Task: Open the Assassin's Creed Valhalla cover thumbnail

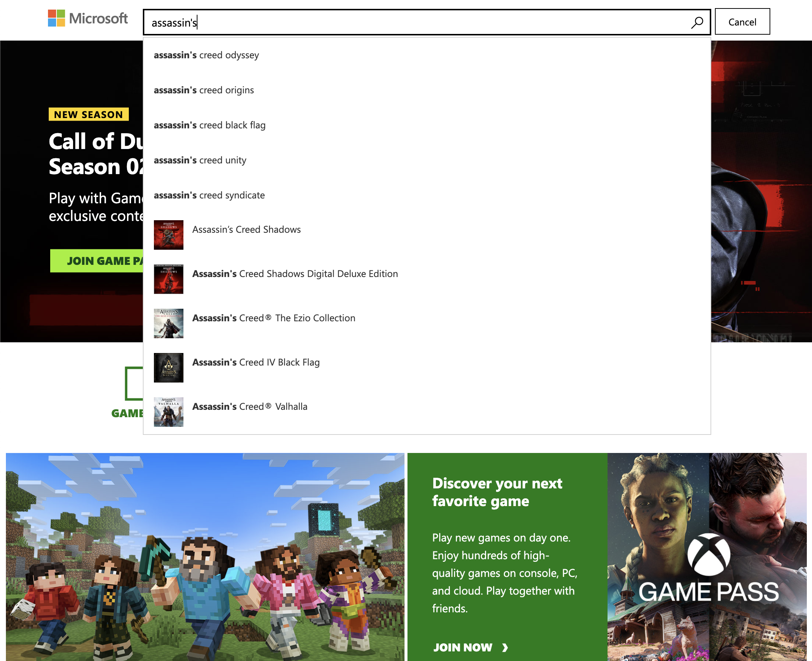Action: (x=168, y=412)
